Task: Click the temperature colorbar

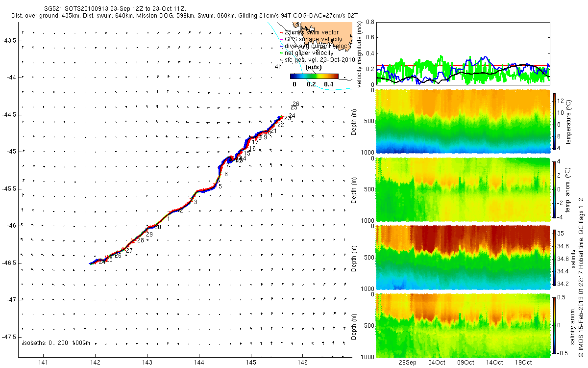Action: tap(555, 123)
